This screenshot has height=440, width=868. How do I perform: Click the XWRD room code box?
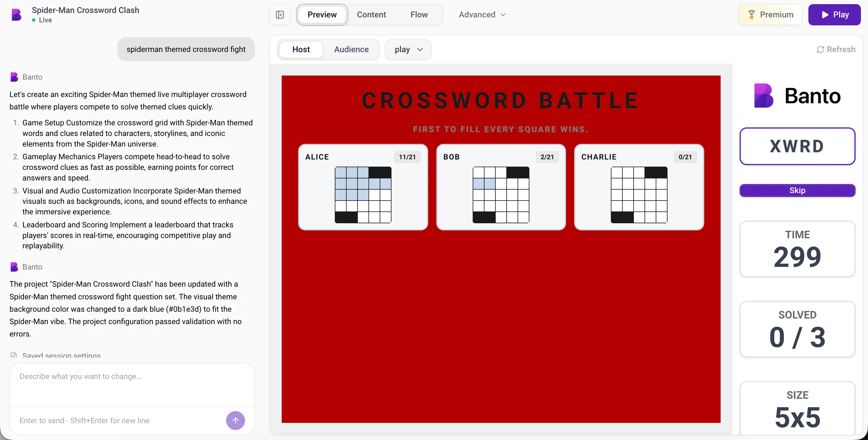pos(797,146)
